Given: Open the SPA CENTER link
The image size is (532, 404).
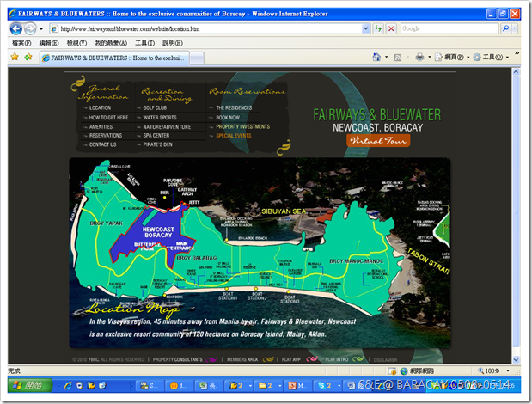Looking at the screenshot, I should [x=156, y=135].
